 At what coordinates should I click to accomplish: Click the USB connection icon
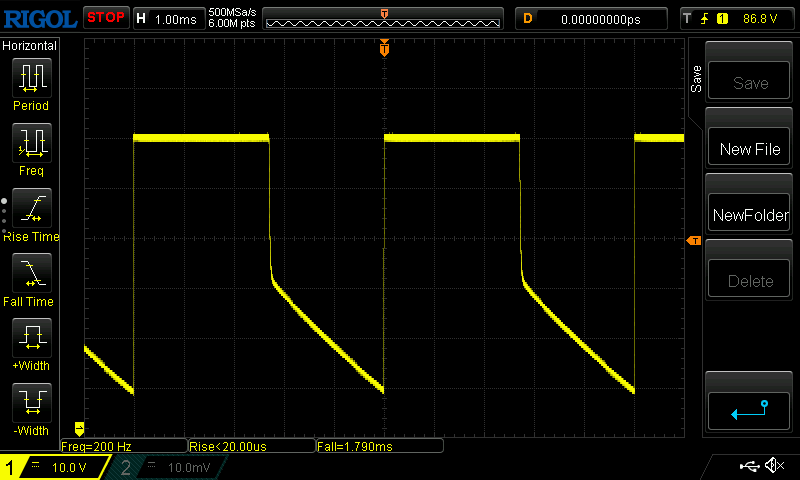[749, 466]
